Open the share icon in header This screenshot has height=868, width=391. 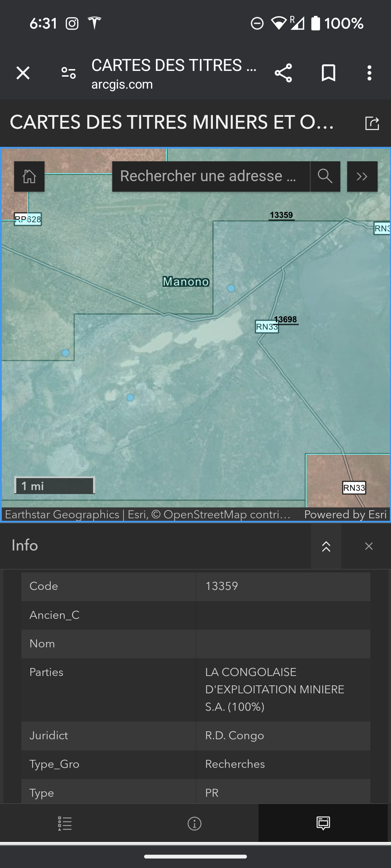coord(283,73)
